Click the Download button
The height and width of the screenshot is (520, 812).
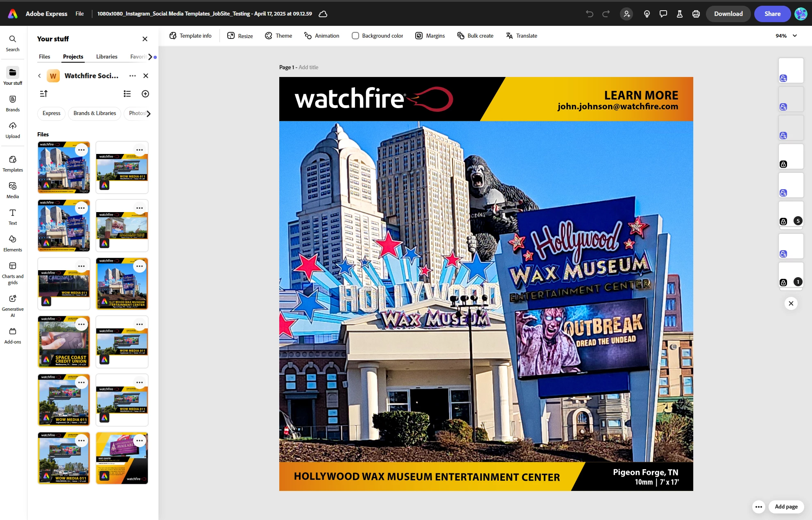coord(728,14)
